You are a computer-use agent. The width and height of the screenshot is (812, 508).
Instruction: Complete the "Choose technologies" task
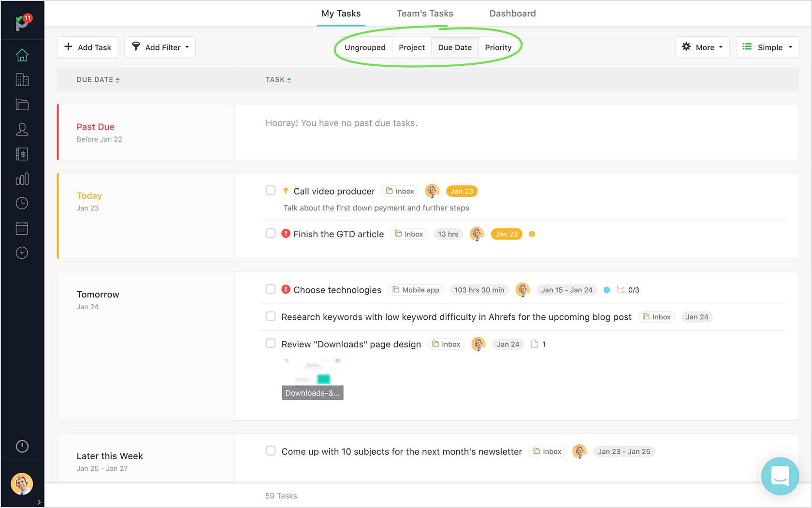tap(271, 289)
